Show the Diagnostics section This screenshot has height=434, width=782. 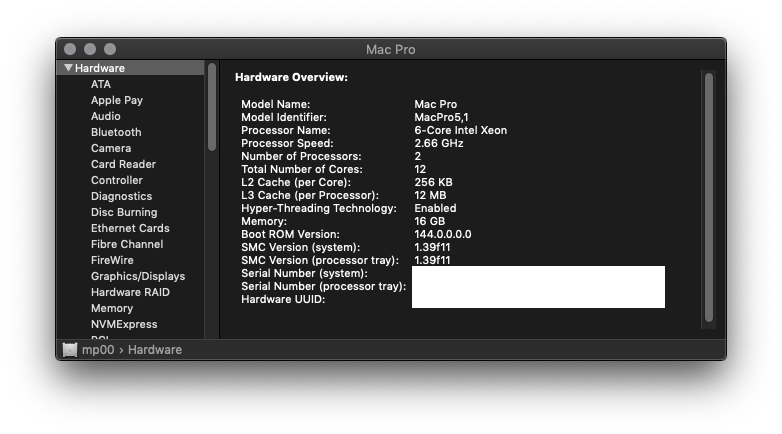coord(121,196)
